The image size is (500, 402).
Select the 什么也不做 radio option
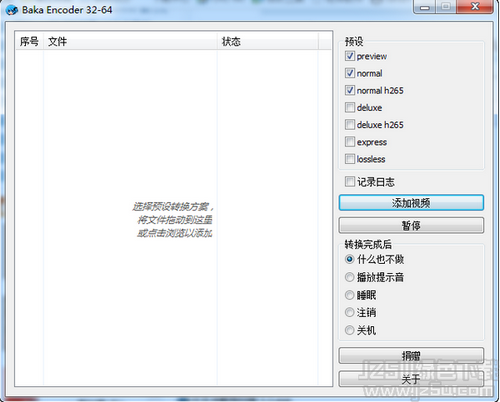pyautogui.click(x=349, y=259)
